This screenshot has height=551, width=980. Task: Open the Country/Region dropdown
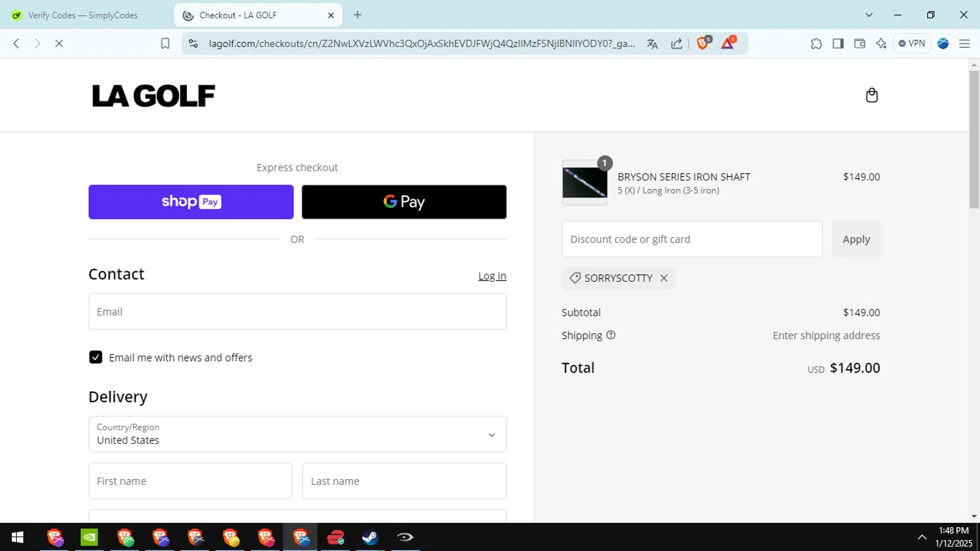coord(297,434)
